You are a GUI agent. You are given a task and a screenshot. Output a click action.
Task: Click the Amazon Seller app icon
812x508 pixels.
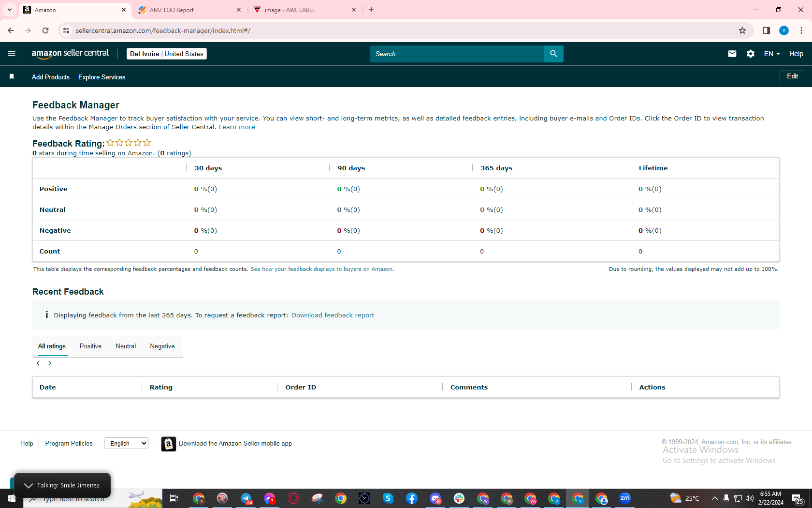168,444
